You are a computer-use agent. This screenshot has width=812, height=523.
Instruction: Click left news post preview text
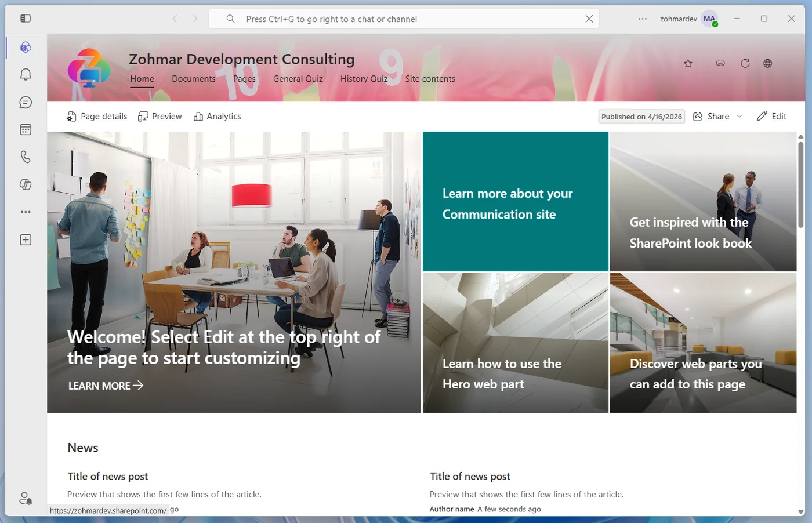164,495
